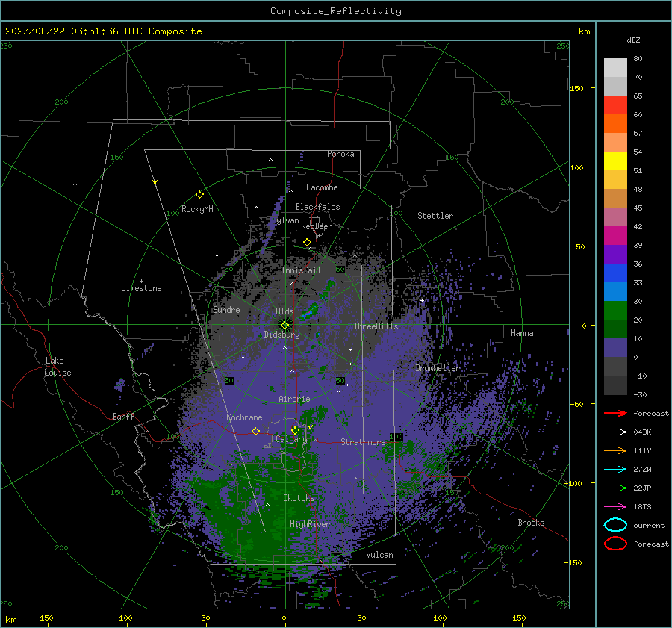This screenshot has height=628, width=672.
Task: Click the HighRiver label
Action: coord(310,524)
